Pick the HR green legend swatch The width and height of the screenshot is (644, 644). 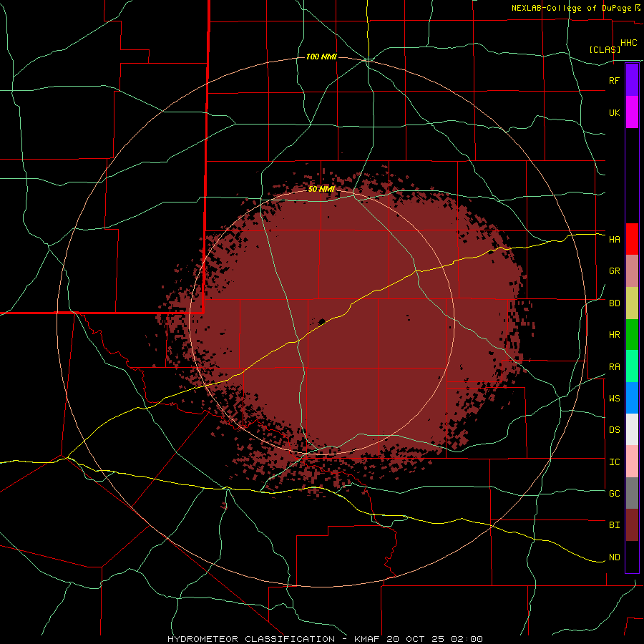(632, 335)
